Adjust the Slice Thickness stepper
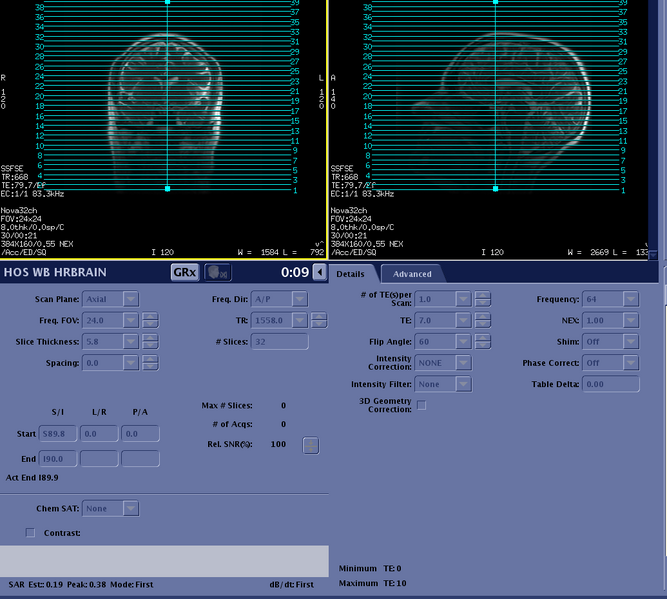The height and width of the screenshot is (599, 667). click(150, 342)
